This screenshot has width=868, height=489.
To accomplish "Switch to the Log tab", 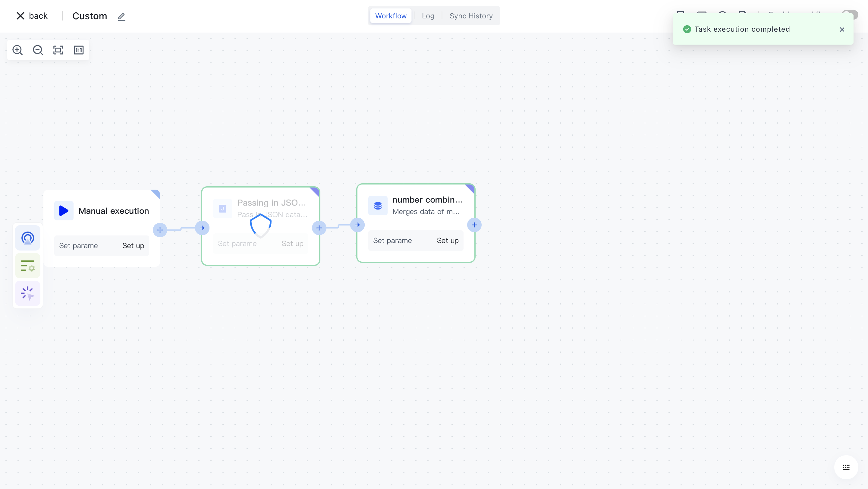I will pyautogui.click(x=428, y=16).
